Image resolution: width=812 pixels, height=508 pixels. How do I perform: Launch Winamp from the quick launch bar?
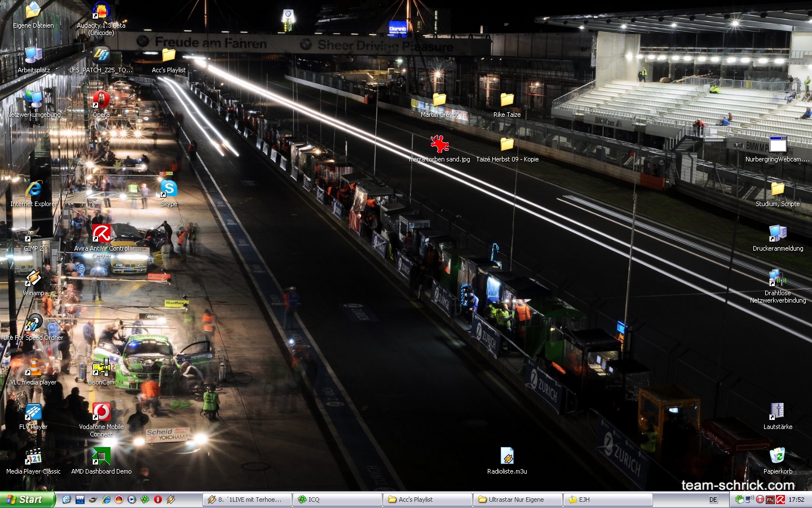coord(170,500)
